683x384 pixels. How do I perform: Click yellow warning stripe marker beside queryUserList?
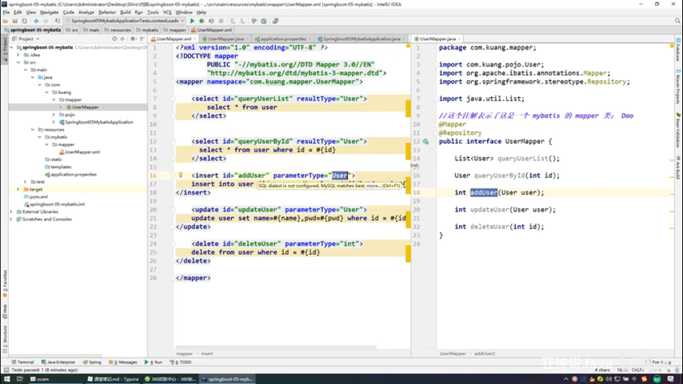pyautogui.click(x=408, y=108)
